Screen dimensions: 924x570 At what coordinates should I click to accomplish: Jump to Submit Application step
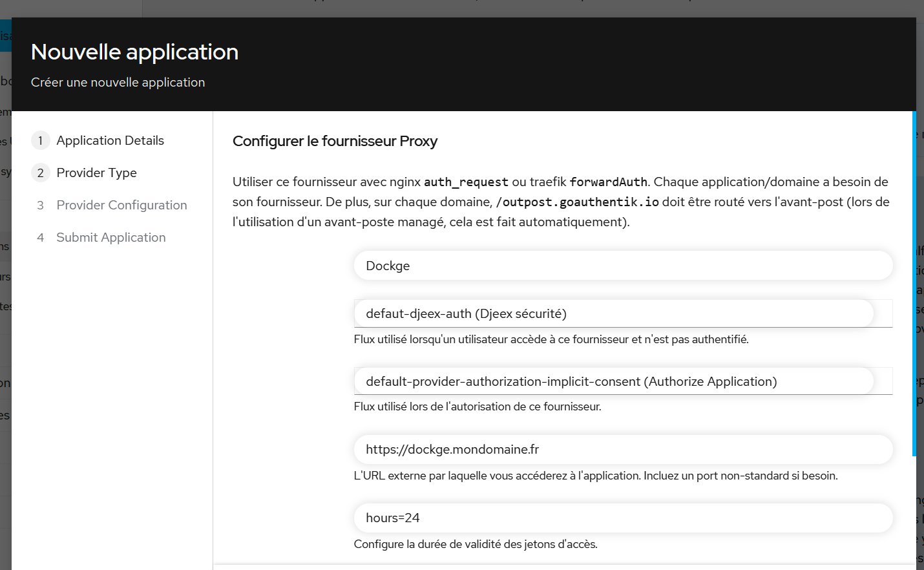point(110,237)
